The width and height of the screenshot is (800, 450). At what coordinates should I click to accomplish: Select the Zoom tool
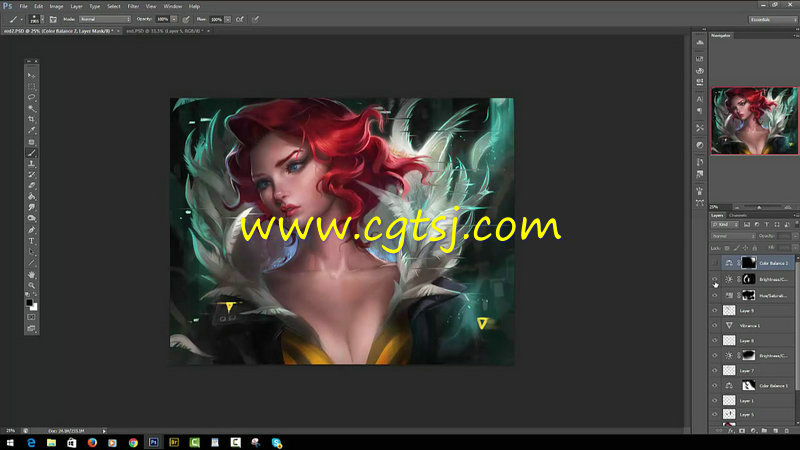(32, 285)
